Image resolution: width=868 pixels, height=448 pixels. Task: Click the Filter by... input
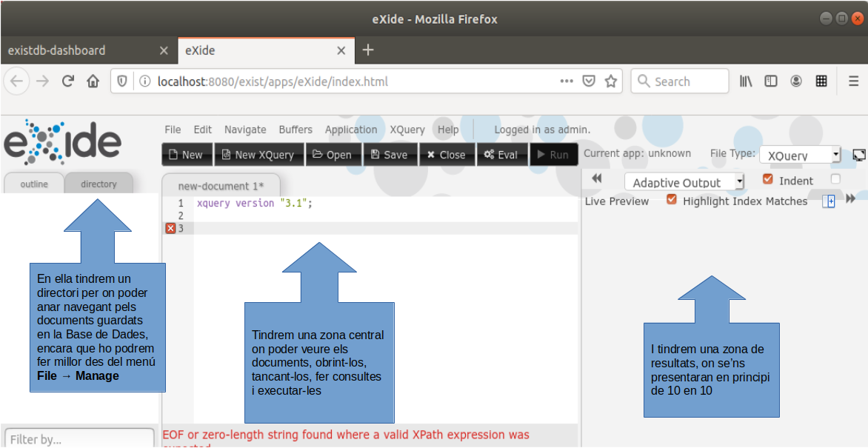coord(79,438)
